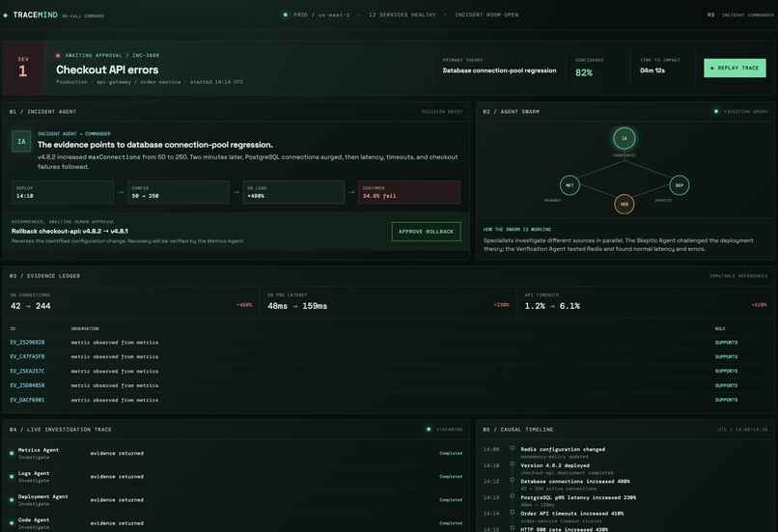Open evidence EV_25EA257C
The height and width of the screenshot is (532, 778).
pyautogui.click(x=27, y=371)
